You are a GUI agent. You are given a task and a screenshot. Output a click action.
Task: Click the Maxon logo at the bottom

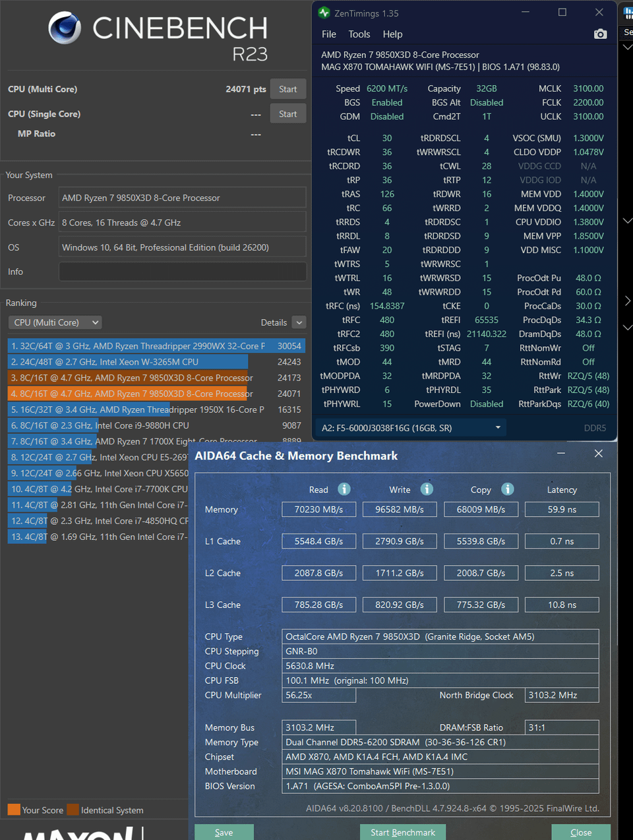coord(78,833)
